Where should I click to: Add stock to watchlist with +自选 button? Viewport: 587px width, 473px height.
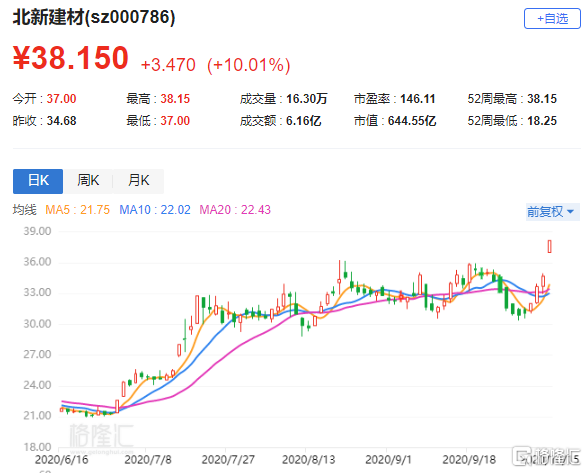click(552, 18)
